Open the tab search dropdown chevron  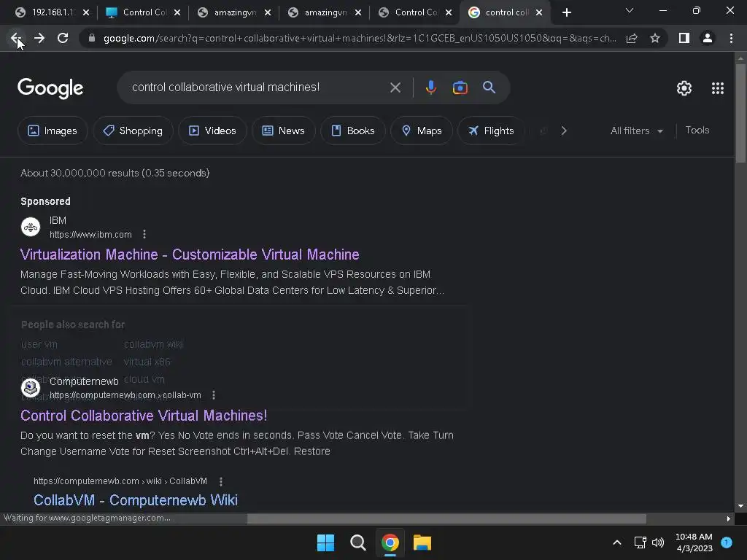tap(630, 10)
